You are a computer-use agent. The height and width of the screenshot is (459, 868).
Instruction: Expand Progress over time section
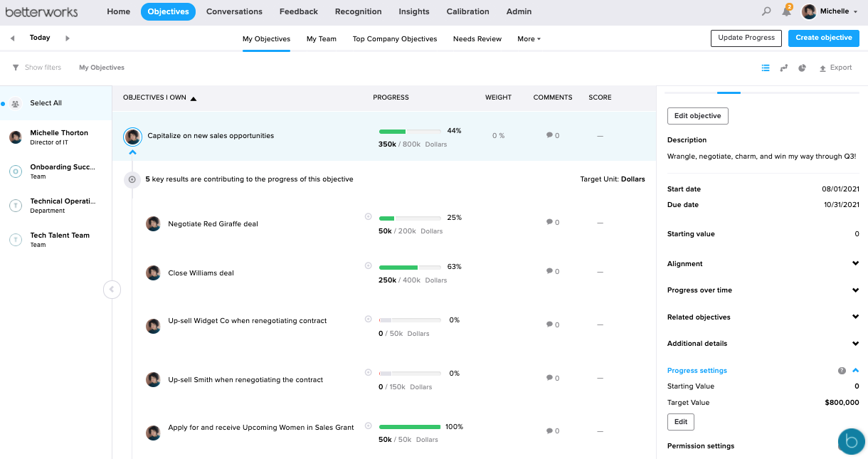[855, 290]
